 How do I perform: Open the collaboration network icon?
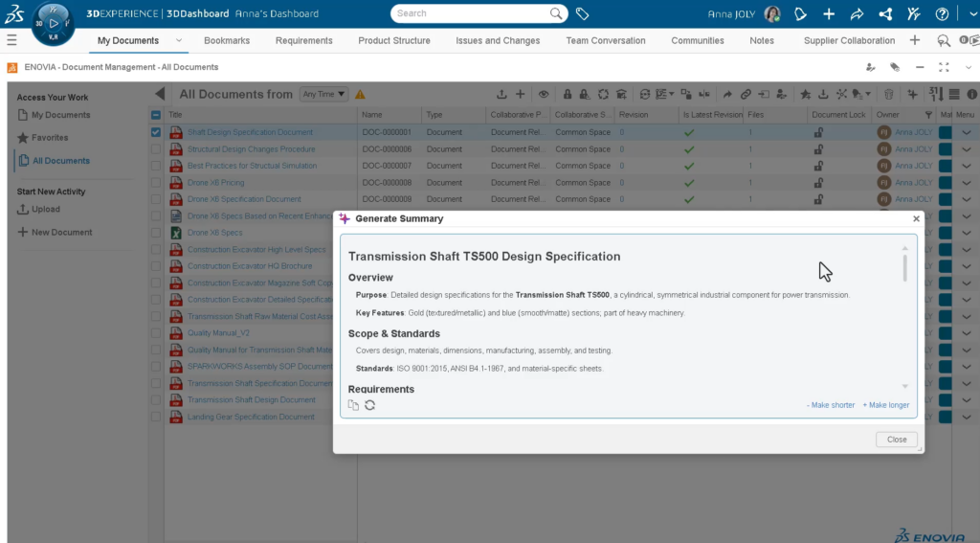885,13
